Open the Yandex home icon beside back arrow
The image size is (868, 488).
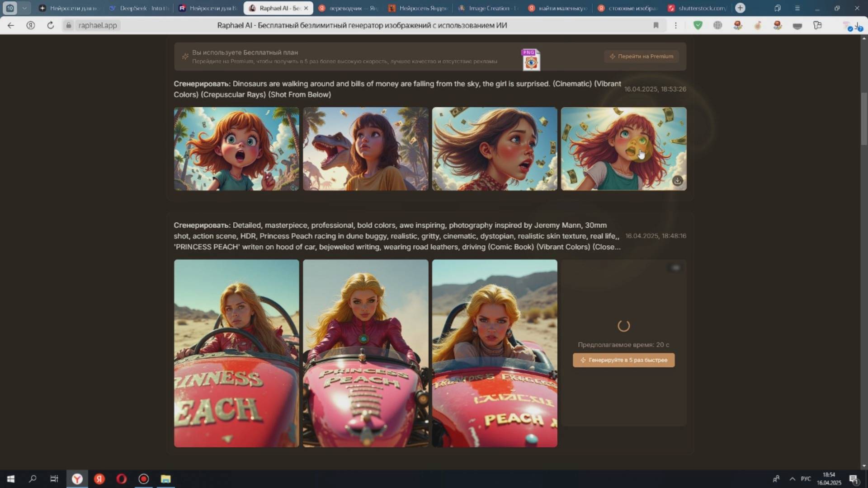coord(30,25)
